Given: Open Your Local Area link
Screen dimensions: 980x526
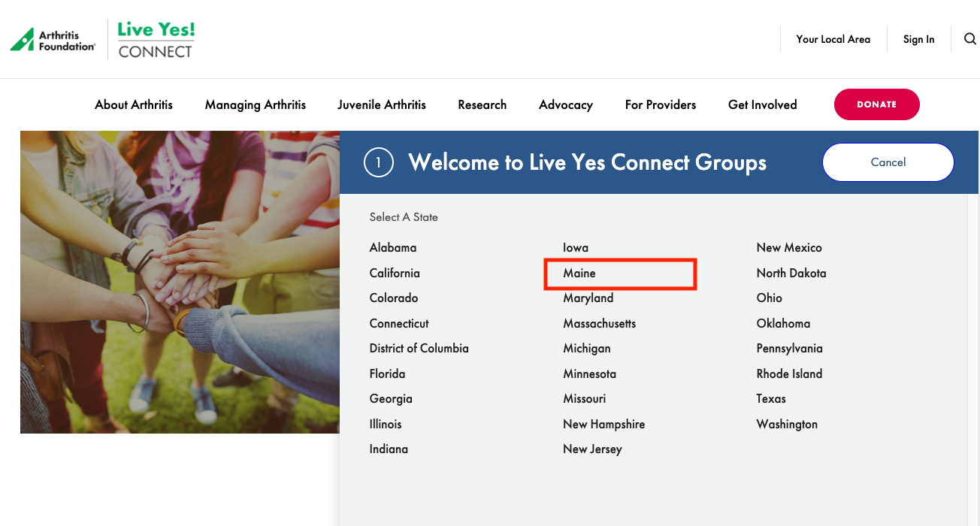Looking at the screenshot, I should point(833,39).
